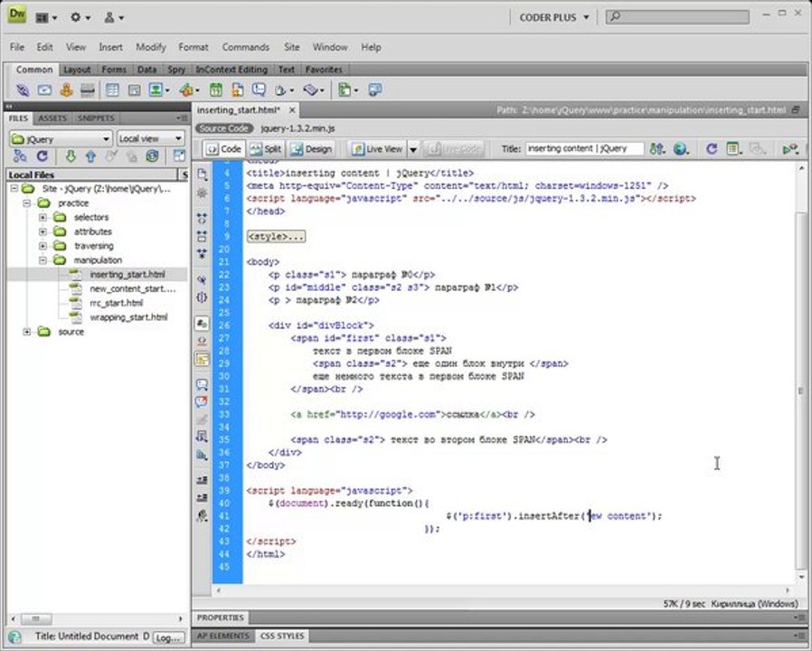Expand All collapsed code
The image size is (812, 651).
click(202, 253)
